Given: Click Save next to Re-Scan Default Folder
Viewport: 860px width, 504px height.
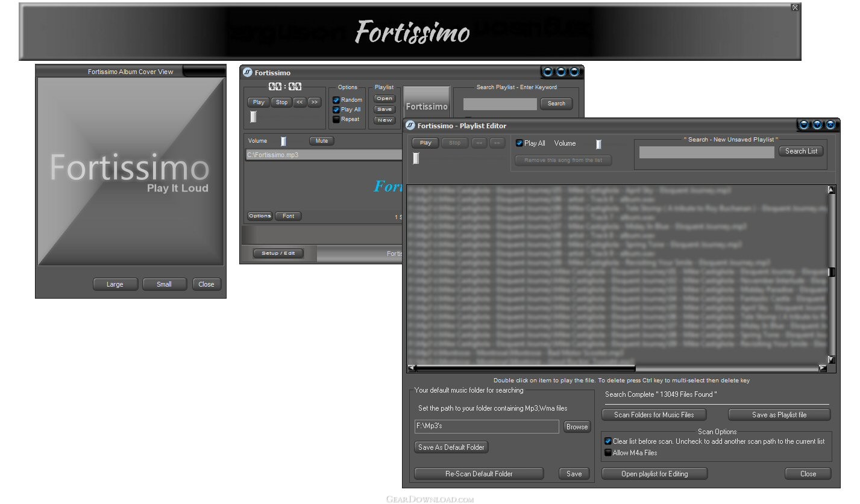Looking at the screenshot, I should point(574,474).
